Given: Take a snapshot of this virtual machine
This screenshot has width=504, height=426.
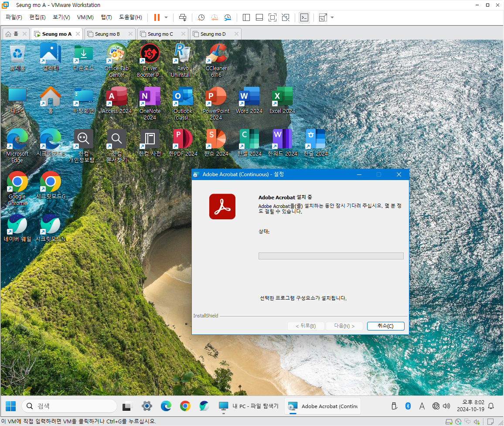Looking at the screenshot, I should [201, 17].
